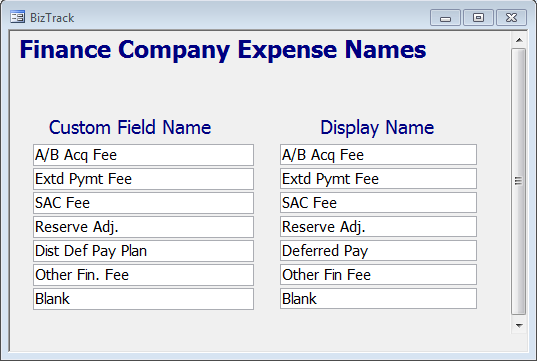The height and width of the screenshot is (361, 537).
Task: Click the Reserve Adj. display name field
Action: click(378, 227)
